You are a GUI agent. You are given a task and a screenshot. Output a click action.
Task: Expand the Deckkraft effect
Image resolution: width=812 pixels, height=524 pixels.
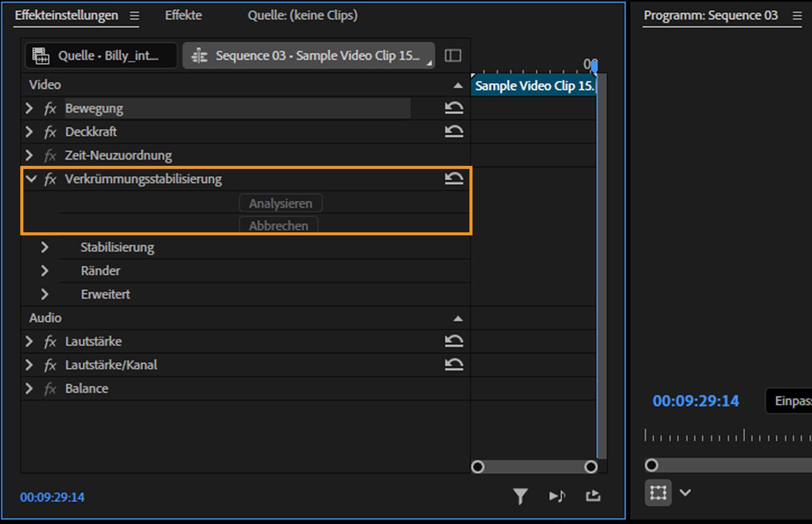click(29, 132)
